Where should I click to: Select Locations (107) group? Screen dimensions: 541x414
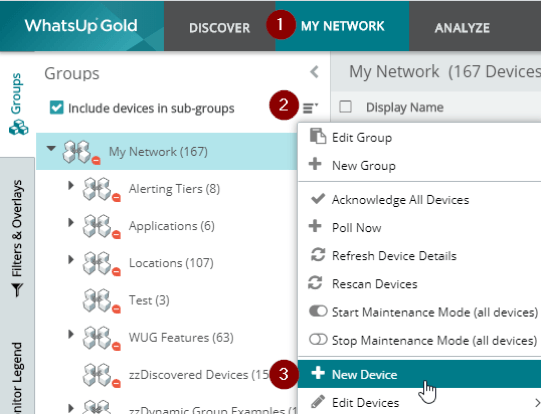171,263
